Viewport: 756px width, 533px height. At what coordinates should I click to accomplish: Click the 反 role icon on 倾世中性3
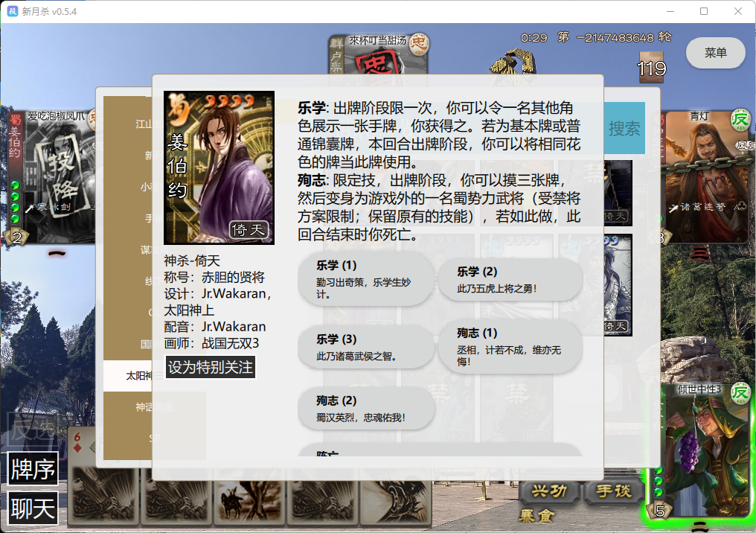coord(740,393)
